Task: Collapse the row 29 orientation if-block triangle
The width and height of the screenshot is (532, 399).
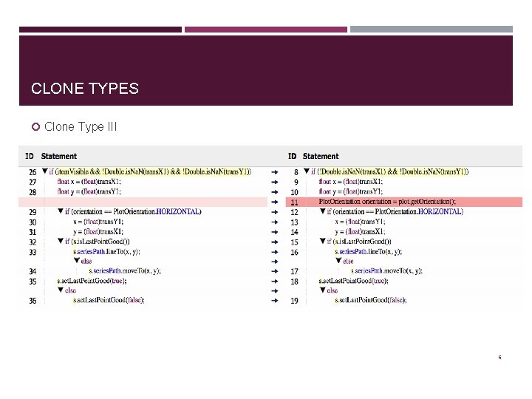Action: (x=61, y=211)
